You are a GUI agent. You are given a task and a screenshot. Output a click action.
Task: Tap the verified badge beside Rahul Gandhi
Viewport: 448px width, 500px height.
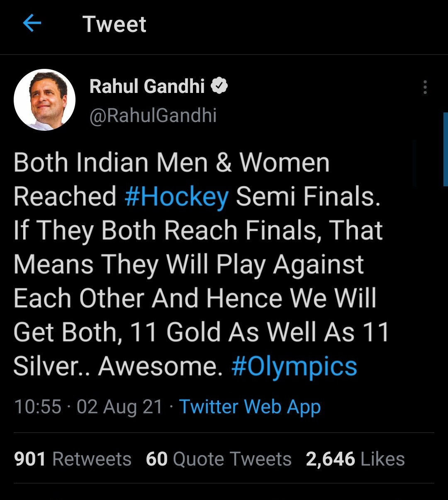[x=219, y=86]
